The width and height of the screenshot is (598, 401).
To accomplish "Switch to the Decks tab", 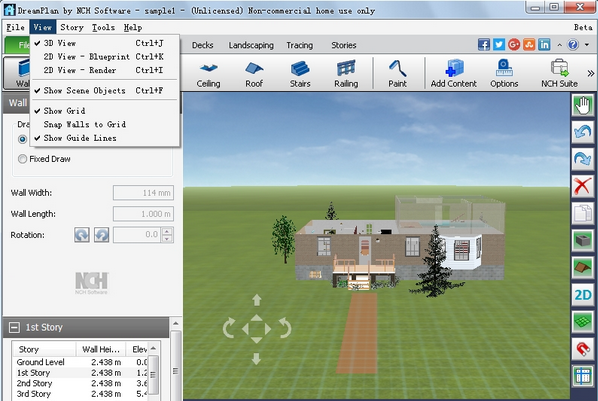I will [202, 45].
